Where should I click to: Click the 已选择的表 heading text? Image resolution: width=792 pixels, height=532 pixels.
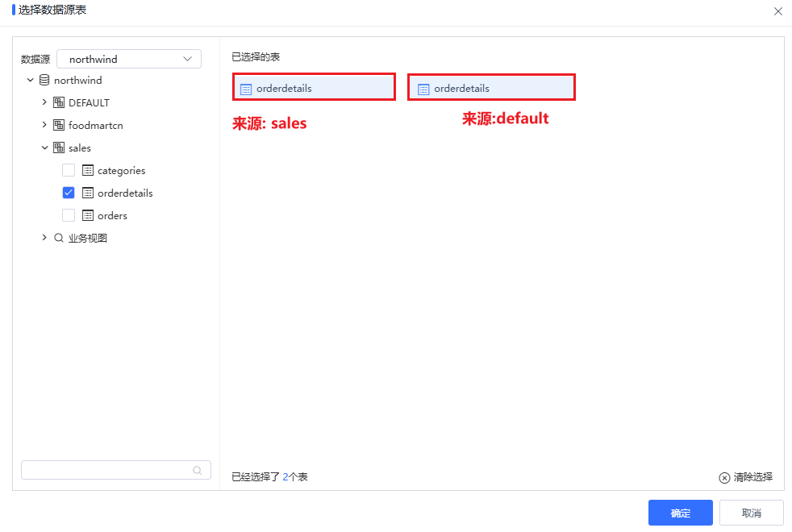(256, 57)
